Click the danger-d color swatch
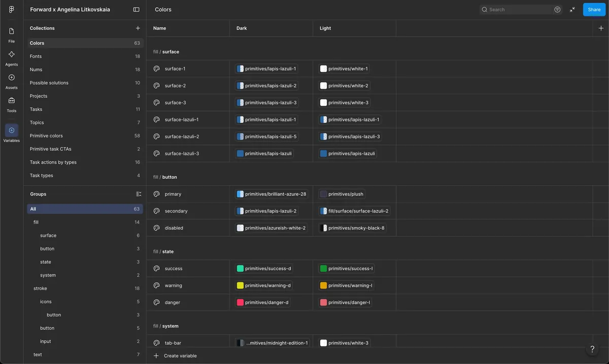Viewport: 609px width, 364px height. pos(240,303)
